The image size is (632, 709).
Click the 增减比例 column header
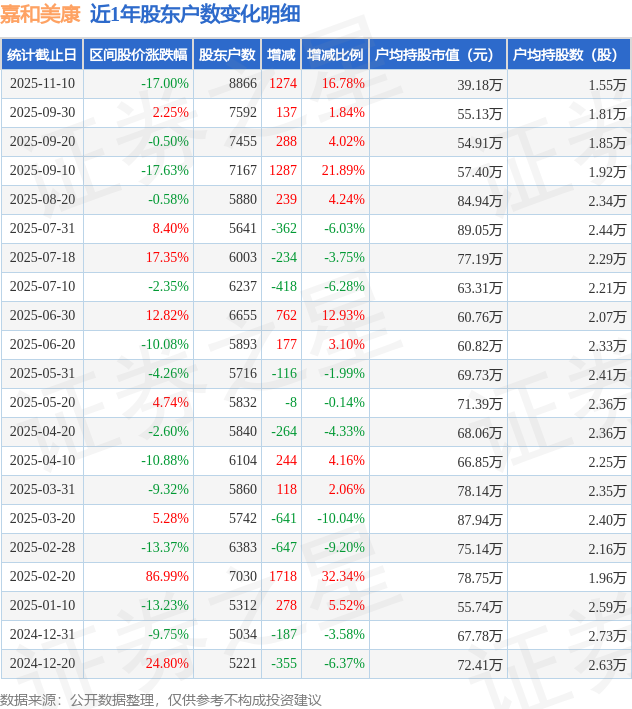tap(335, 54)
